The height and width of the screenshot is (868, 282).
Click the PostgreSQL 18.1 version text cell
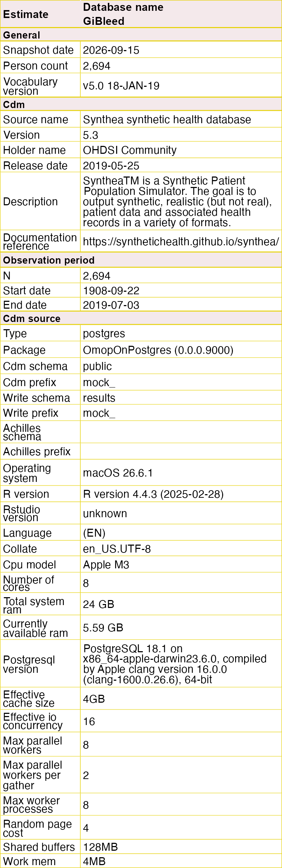[x=181, y=664]
